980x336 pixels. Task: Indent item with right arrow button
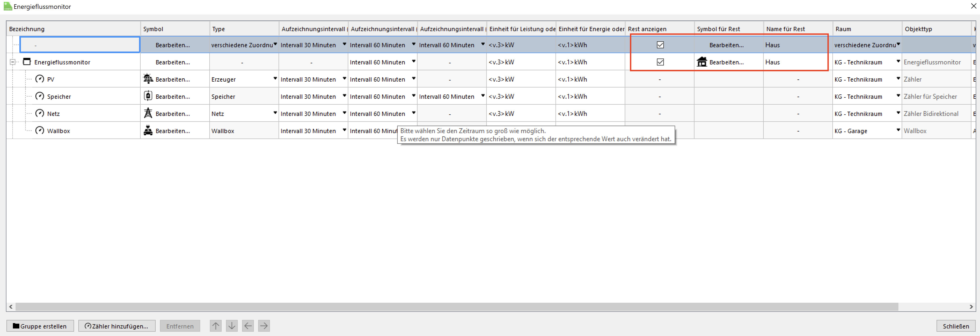point(264,326)
